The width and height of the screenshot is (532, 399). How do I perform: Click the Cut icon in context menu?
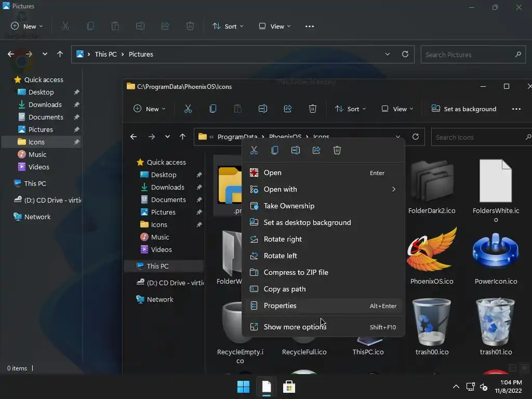click(254, 150)
